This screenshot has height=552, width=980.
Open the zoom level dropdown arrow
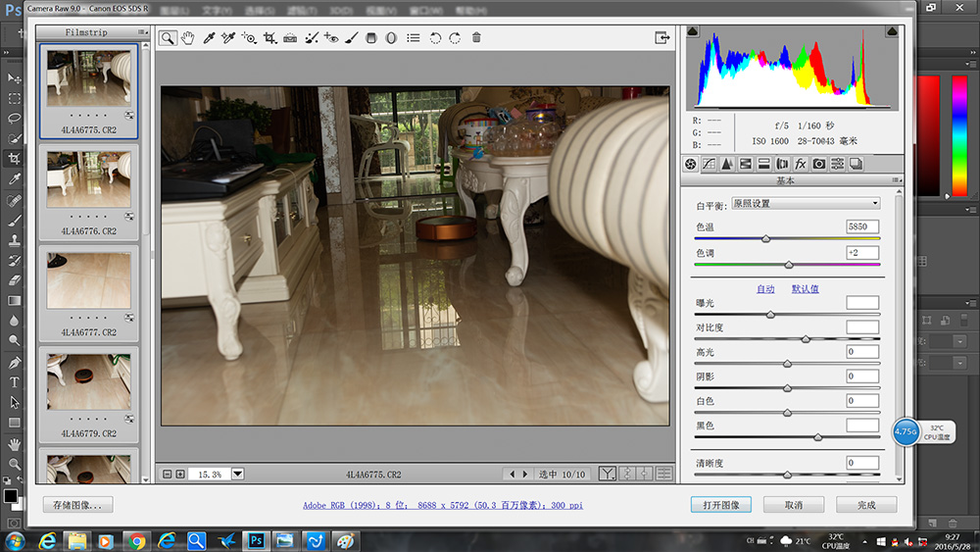click(237, 475)
